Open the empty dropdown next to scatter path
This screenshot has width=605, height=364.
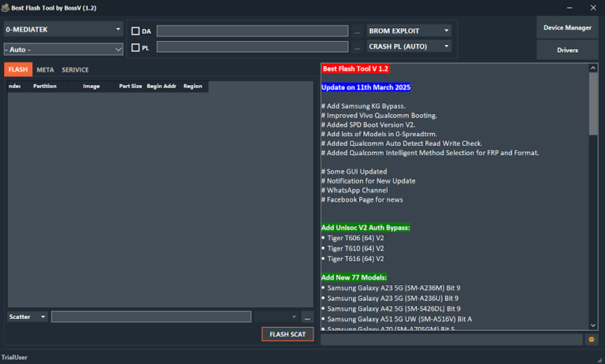[276, 317]
